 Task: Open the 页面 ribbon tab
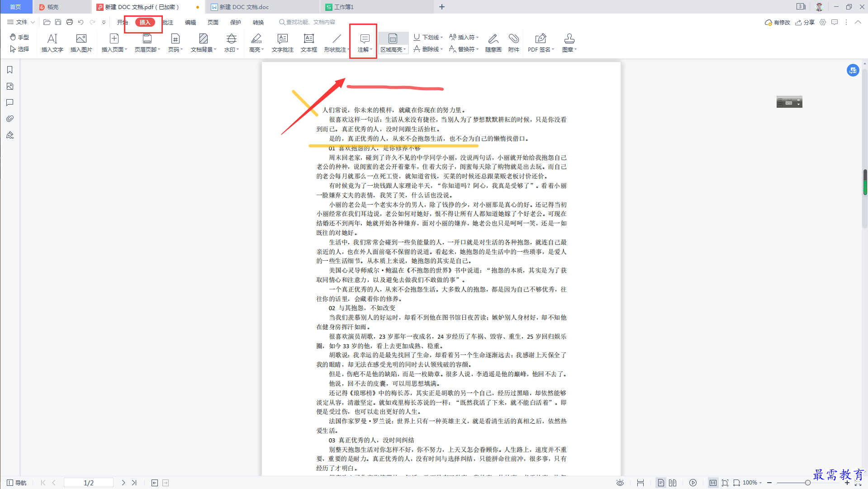tap(213, 22)
